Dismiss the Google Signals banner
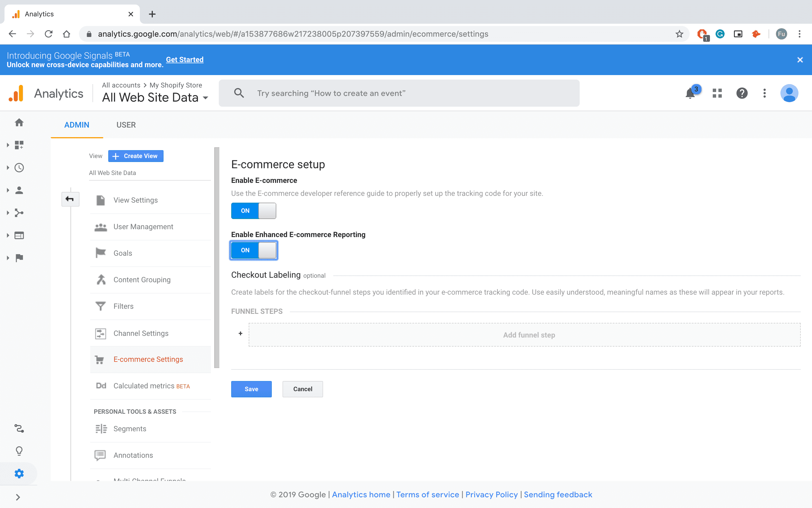Screen dimensions: 812x508 pos(800,60)
